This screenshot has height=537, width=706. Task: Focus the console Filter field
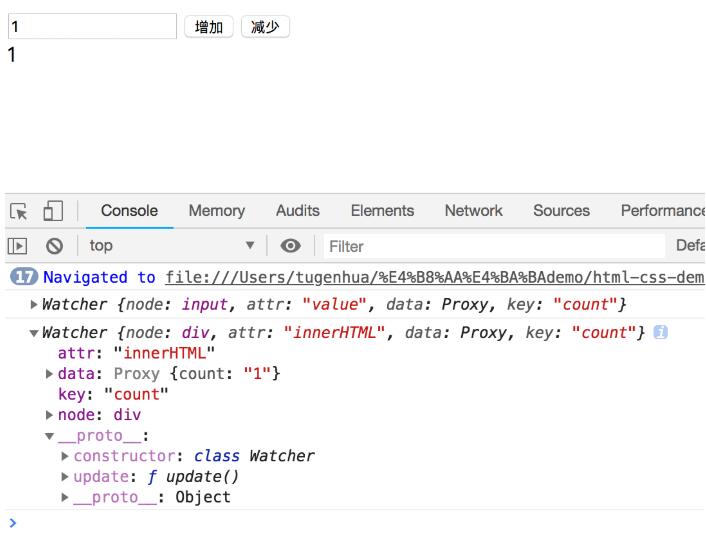pos(490,246)
